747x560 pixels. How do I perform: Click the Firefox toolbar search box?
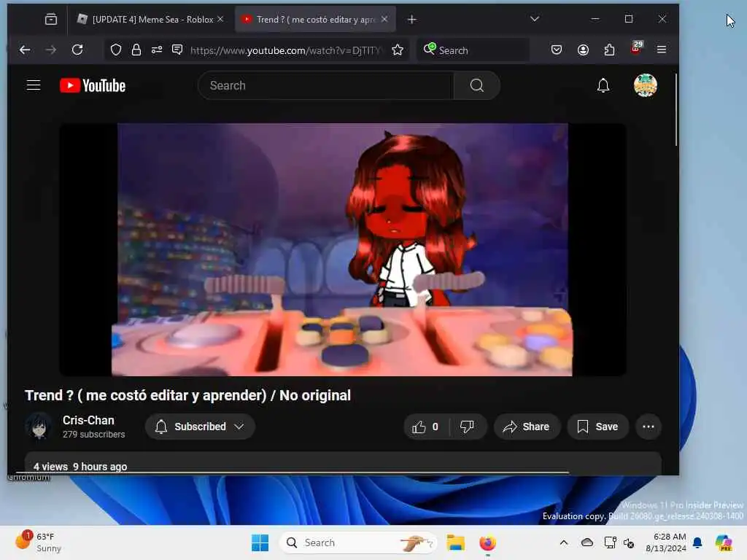(x=474, y=50)
